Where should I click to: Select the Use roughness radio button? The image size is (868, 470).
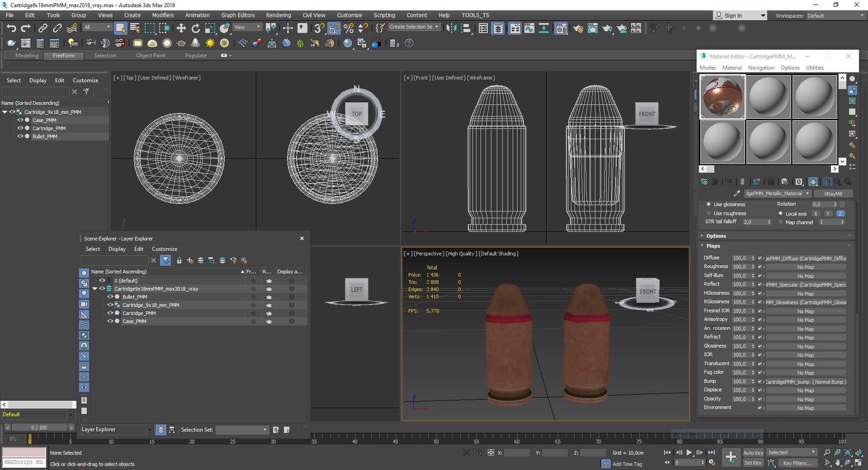pyautogui.click(x=708, y=213)
